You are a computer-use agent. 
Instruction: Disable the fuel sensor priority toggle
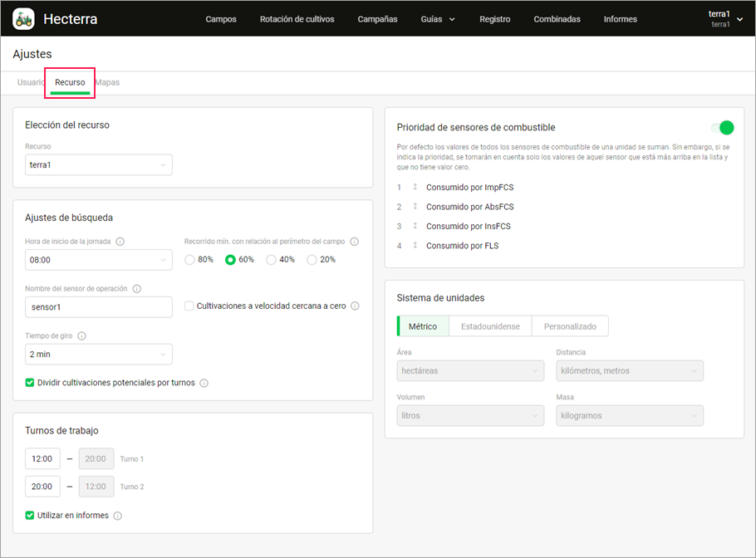pos(722,128)
